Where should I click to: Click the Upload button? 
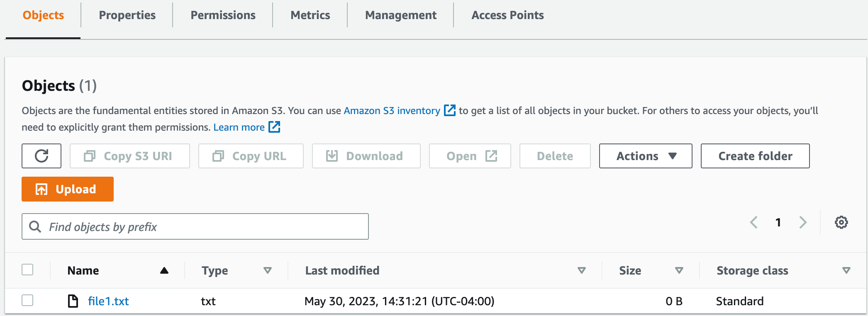coord(68,189)
